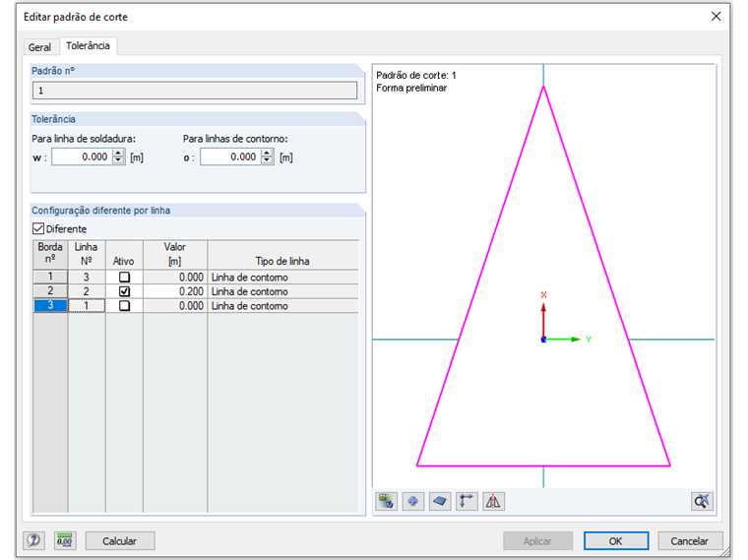Click the Aplicar button
The width and height of the screenshot is (748, 560).
[x=537, y=541]
